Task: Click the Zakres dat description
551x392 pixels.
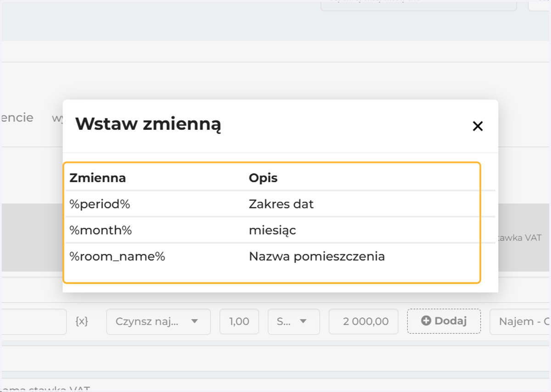Action: point(281,204)
